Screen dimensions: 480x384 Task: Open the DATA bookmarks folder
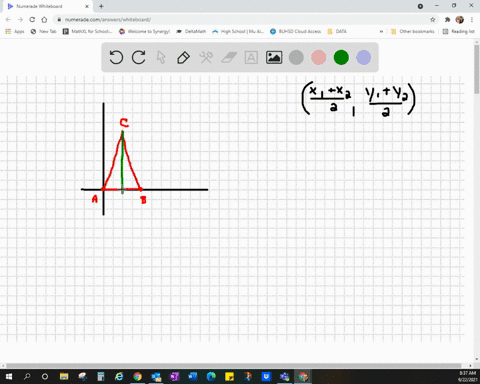(x=337, y=31)
